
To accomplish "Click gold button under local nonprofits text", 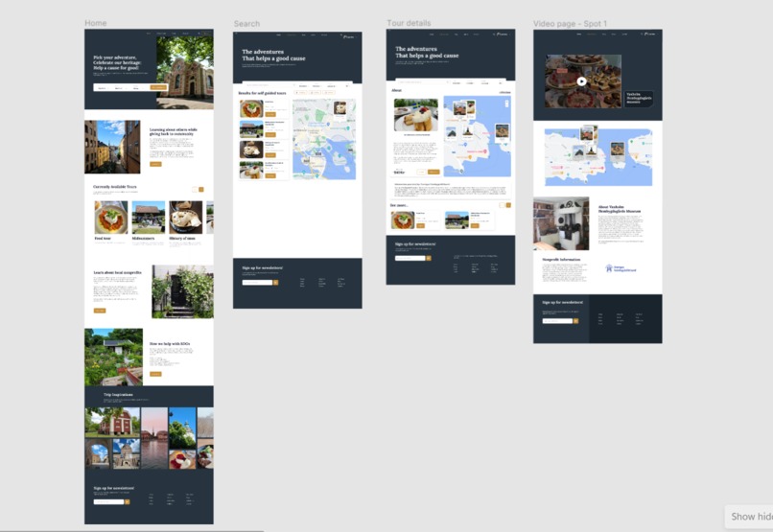I will 100,311.
